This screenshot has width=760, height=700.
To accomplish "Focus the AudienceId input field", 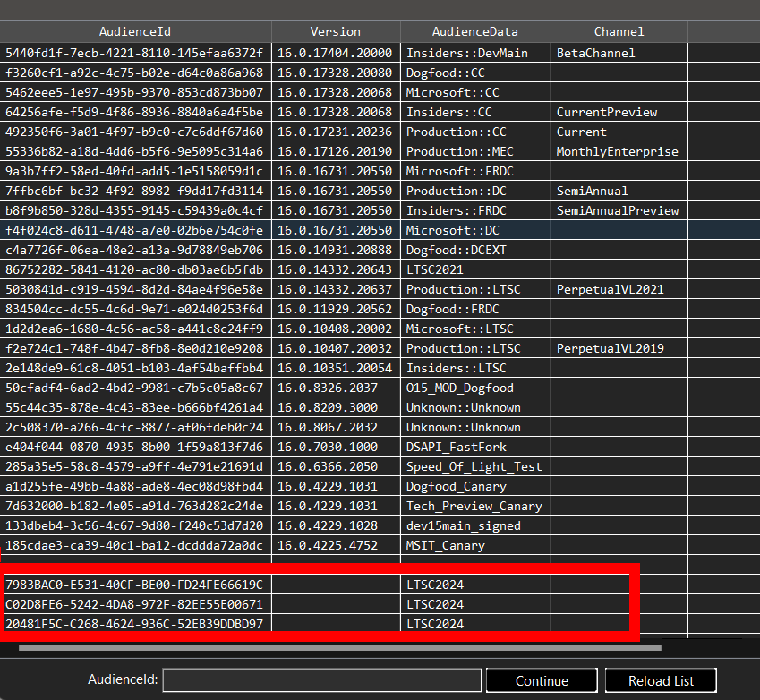I will pyautogui.click(x=322, y=680).
